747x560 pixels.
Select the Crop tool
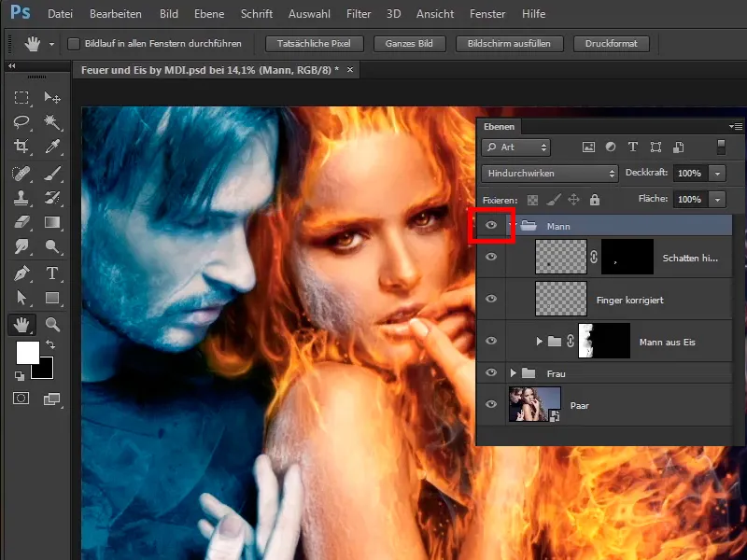(21, 147)
